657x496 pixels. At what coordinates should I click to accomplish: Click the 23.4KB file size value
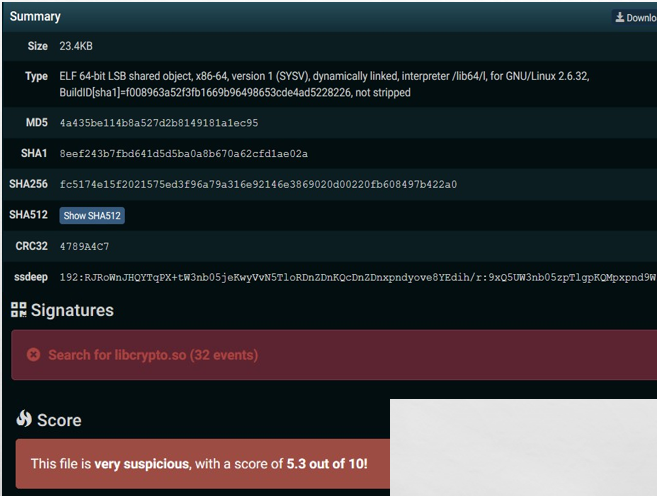[76, 46]
